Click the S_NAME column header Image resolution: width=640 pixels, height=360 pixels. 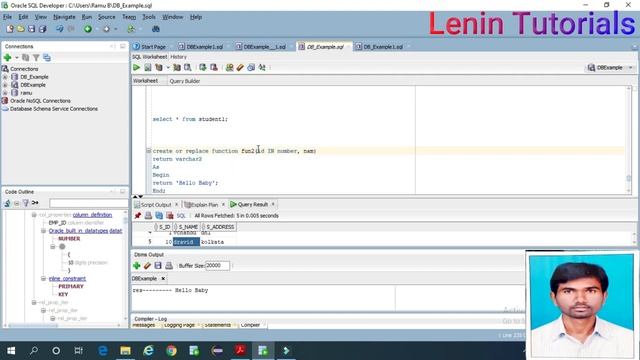coord(186,227)
